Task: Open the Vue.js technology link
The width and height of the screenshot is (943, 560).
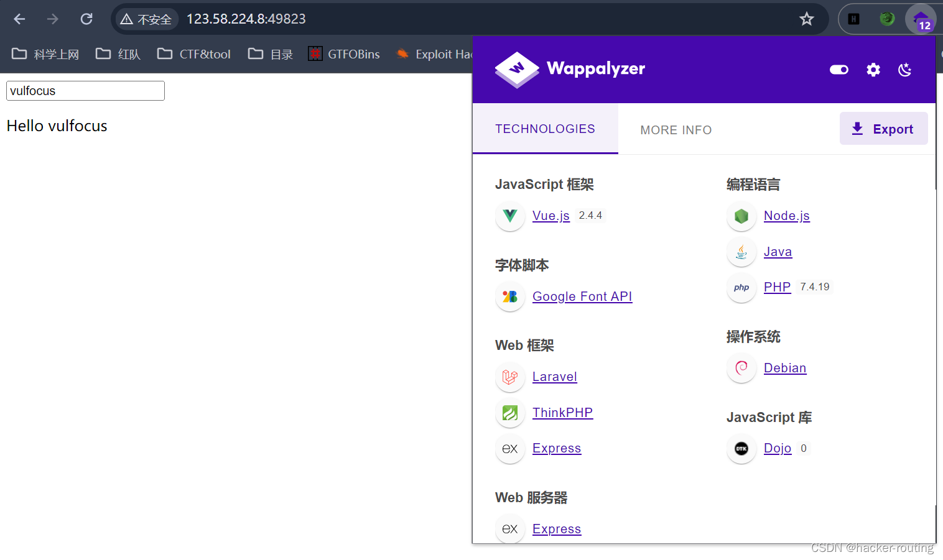Action: click(x=551, y=216)
